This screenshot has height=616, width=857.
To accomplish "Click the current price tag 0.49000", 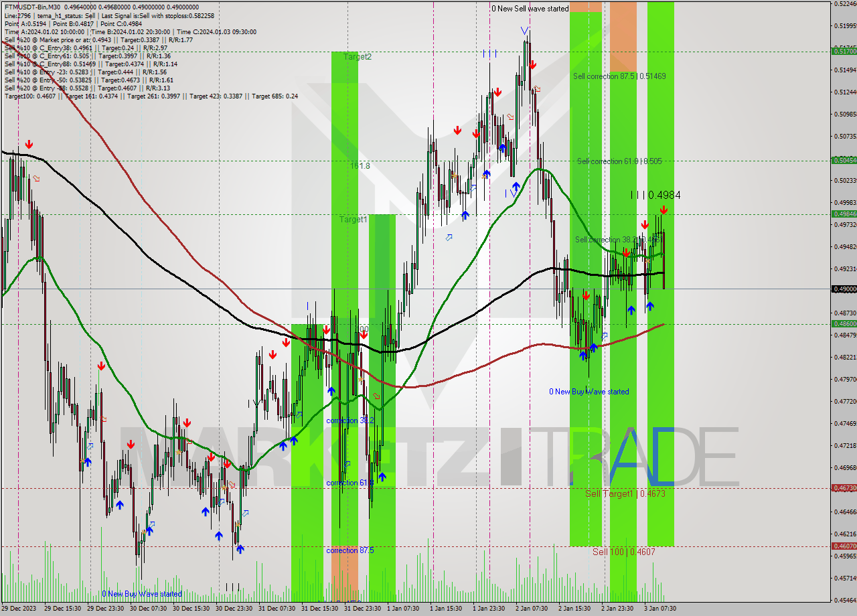I will tap(844, 289).
